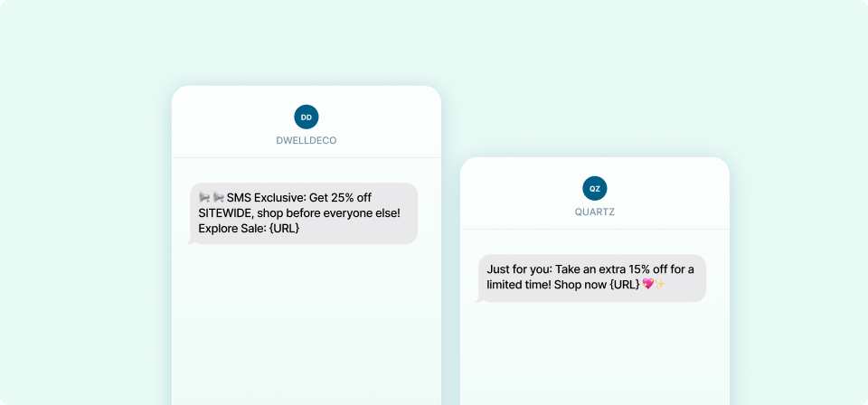The image size is (868, 405).
Task: Click the "Just for you" text
Action: 517,268
